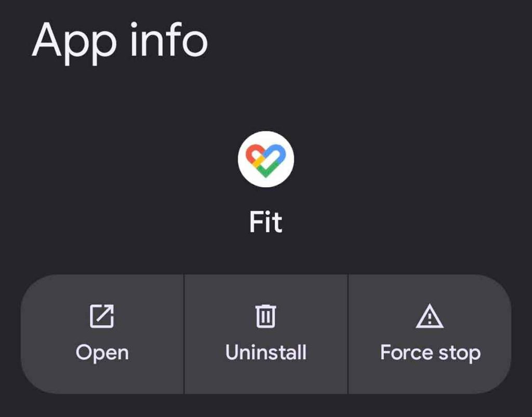The height and width of the screenshot is (417, 532).
Task: Tap the bin icon above Uninstall
Action: click(x=265, y=316)
